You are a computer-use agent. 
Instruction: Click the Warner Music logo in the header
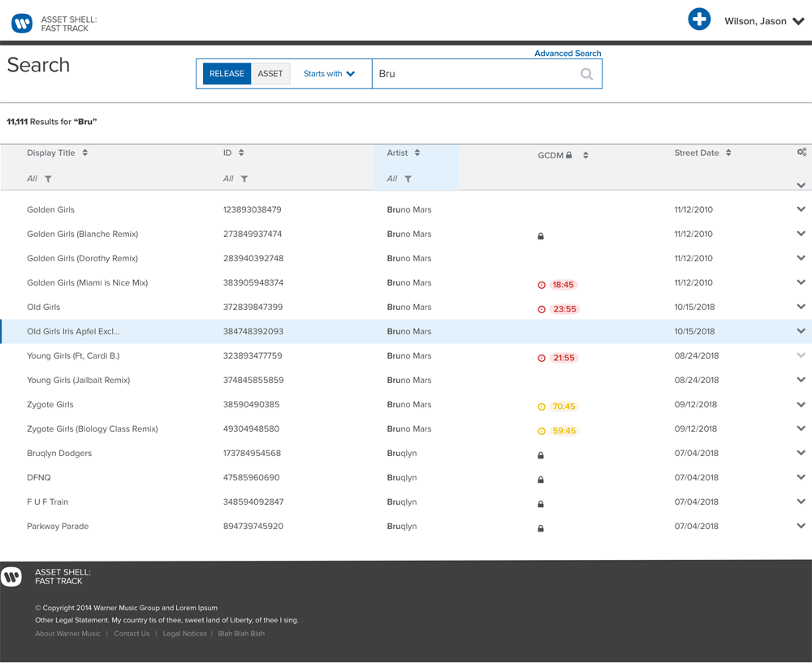pyautogui.click(x=22, y=23)
